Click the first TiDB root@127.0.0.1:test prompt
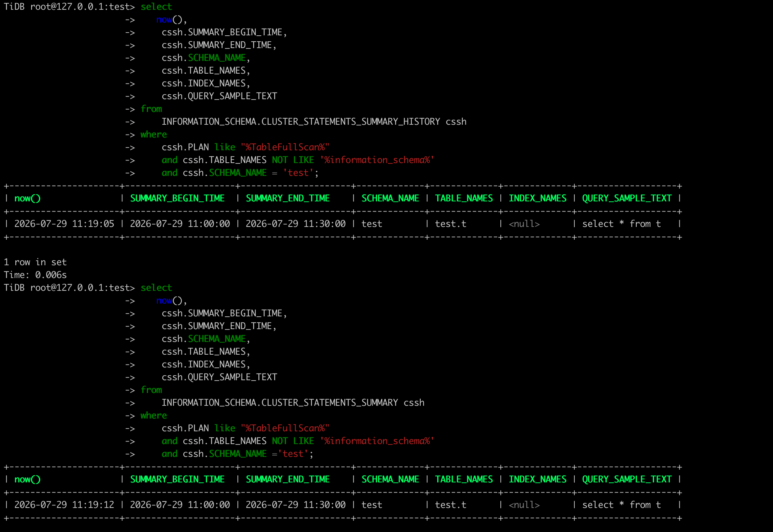 pos(69,7)
